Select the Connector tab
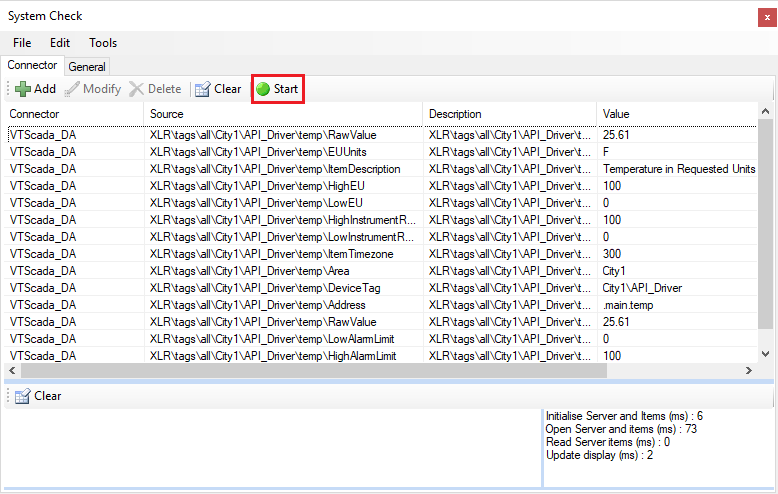 [32, 65]
